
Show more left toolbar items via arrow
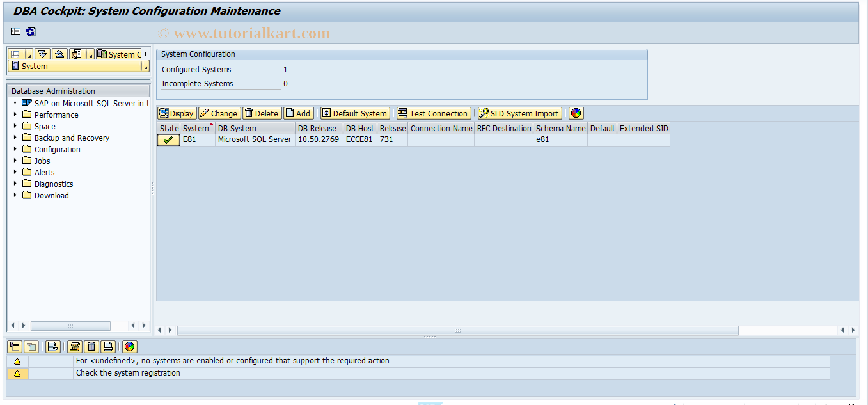coord(146,54)
